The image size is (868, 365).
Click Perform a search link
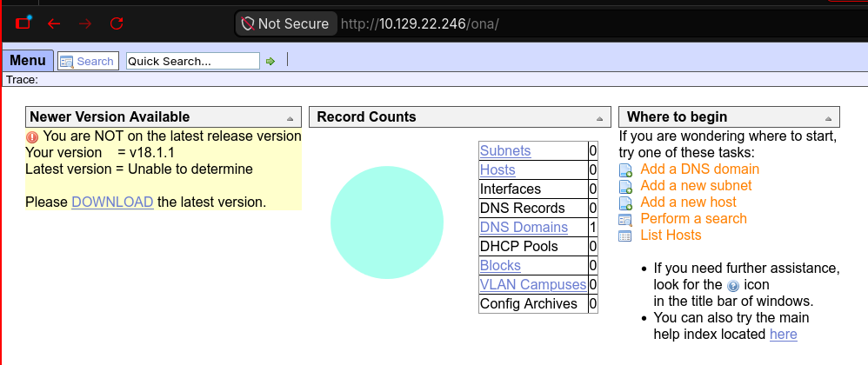point(694,219)
